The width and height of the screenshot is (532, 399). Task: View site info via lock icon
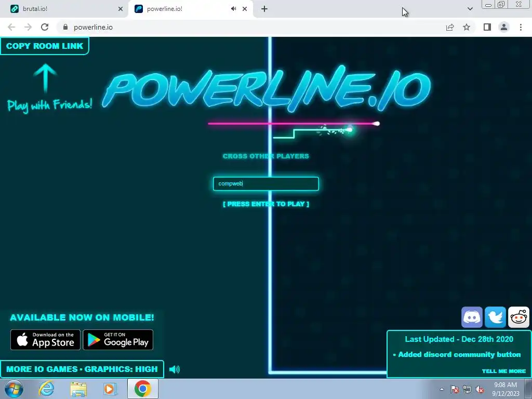[x=65, y=27]
